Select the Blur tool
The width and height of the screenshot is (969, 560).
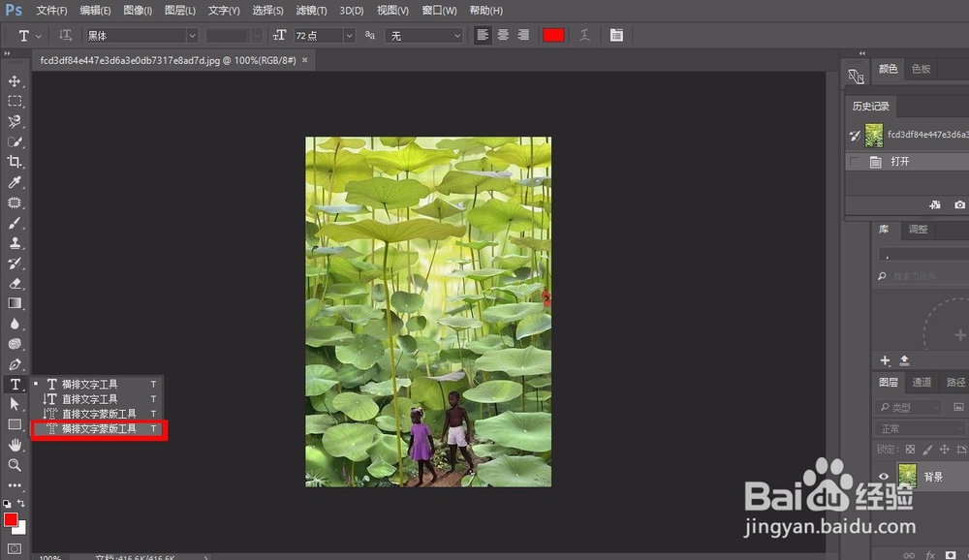coord(15,324)
